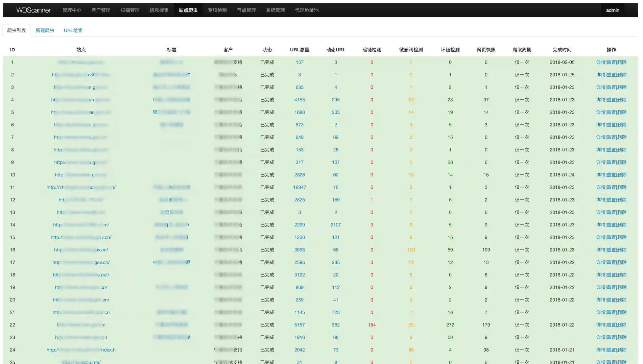Select the completion date 2018-02-05
Image resolution: width=643 pixels, height=364 pixels.
point(562,62)
